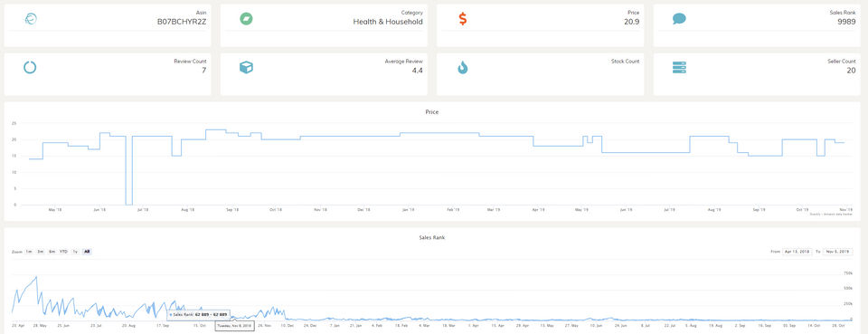Click the From date field Apr 13, 2018

[x=797, y=252]
